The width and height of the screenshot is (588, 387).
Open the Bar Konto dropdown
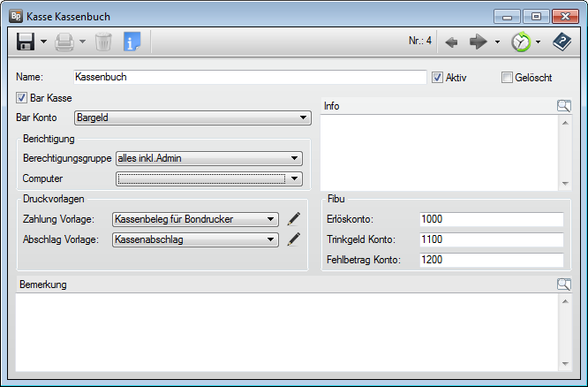click(303, 117)
